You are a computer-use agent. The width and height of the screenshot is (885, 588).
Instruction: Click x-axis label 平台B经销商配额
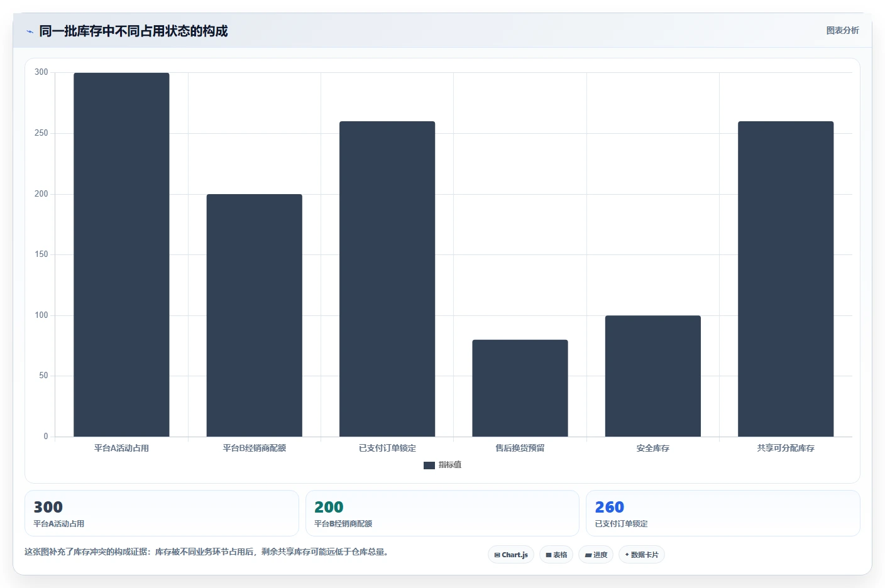pyautogui.click(x=255, y=448)
